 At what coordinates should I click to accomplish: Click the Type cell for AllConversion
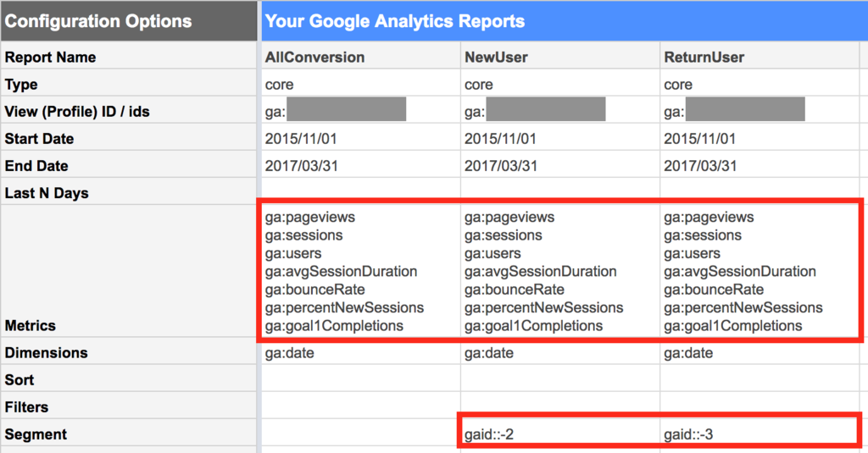359,85
